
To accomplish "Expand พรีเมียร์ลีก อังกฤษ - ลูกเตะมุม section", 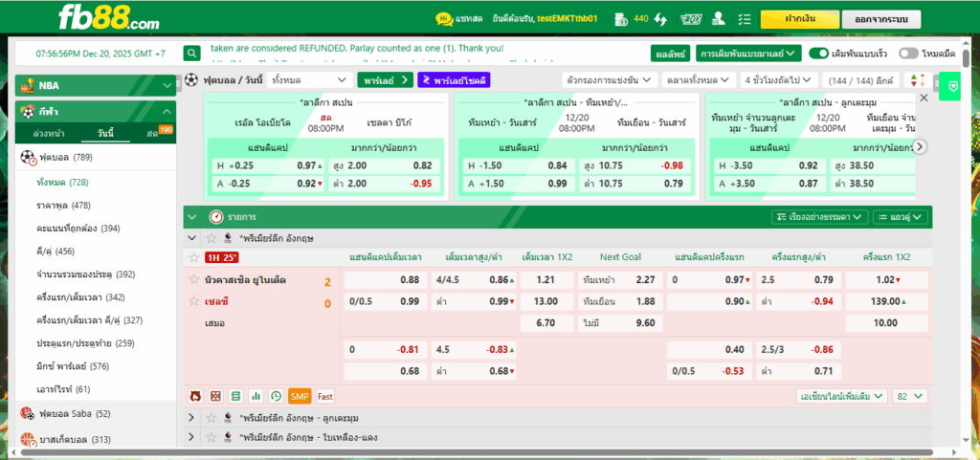I will point(191,418).
